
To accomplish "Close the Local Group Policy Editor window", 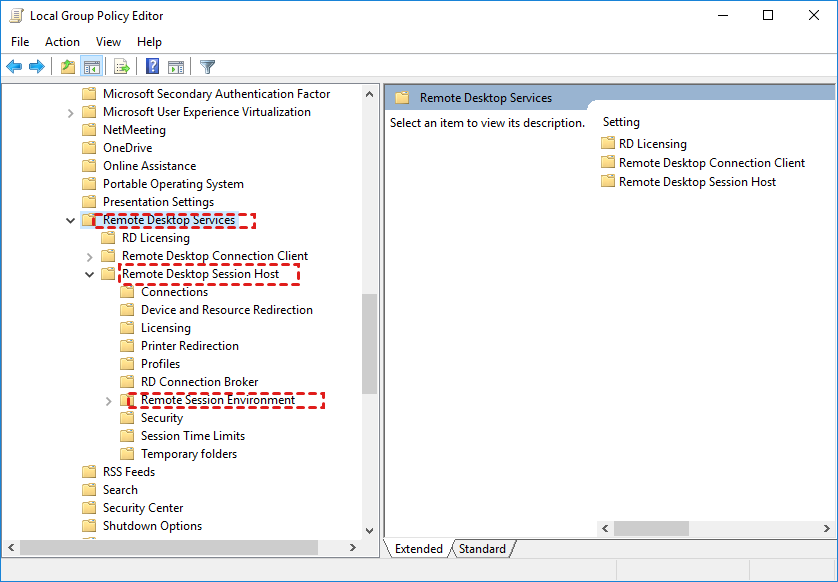I will click(x=813, y=15).
